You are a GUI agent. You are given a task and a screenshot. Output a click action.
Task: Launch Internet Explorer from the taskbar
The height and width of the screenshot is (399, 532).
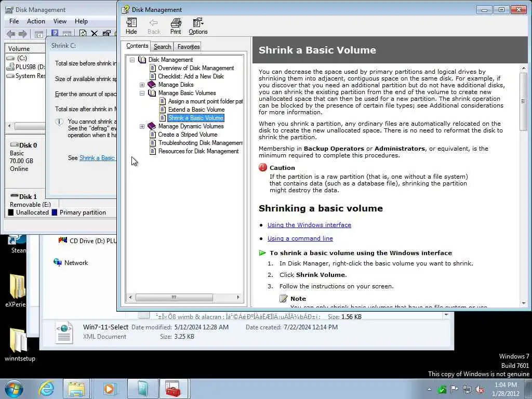46,389
